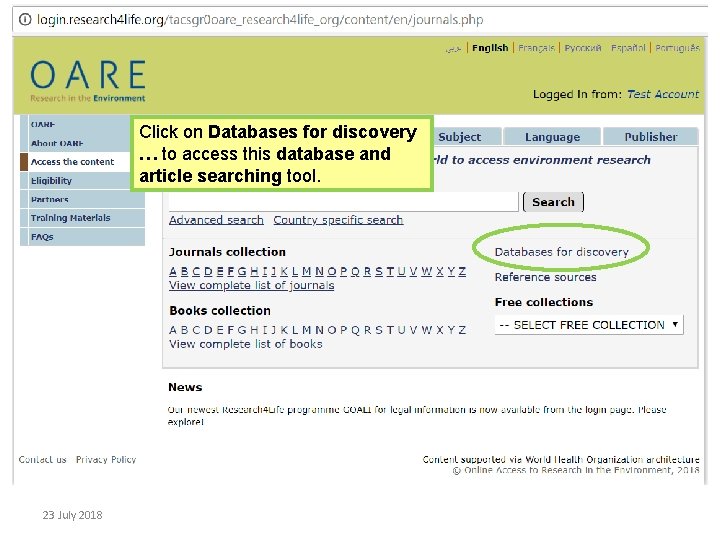This screenshot has height=540, width=720.
Task: Open Training Materials in sidebar
Action: 70,218
